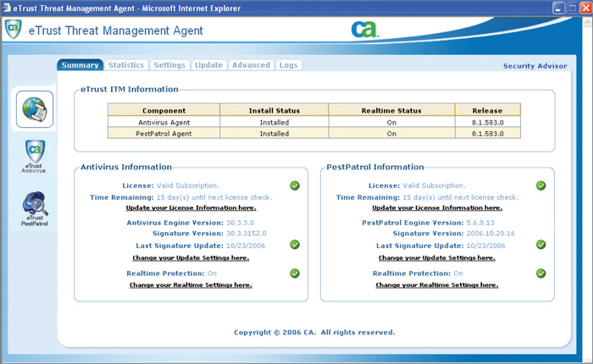Click Antivirus Engine Version value 30.3.3.0
593x364 pixels.
click(x=240, y=223)
